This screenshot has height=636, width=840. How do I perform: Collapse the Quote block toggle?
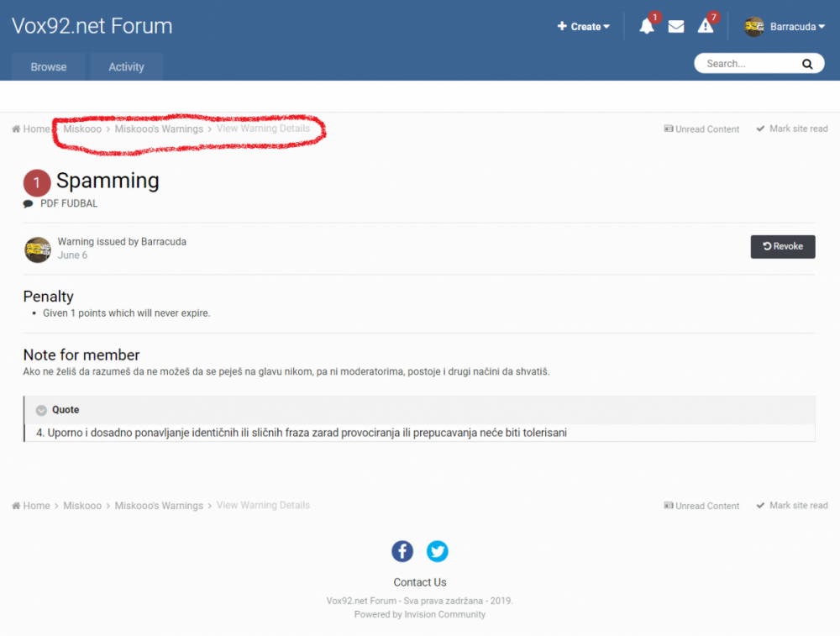[41, 410]
